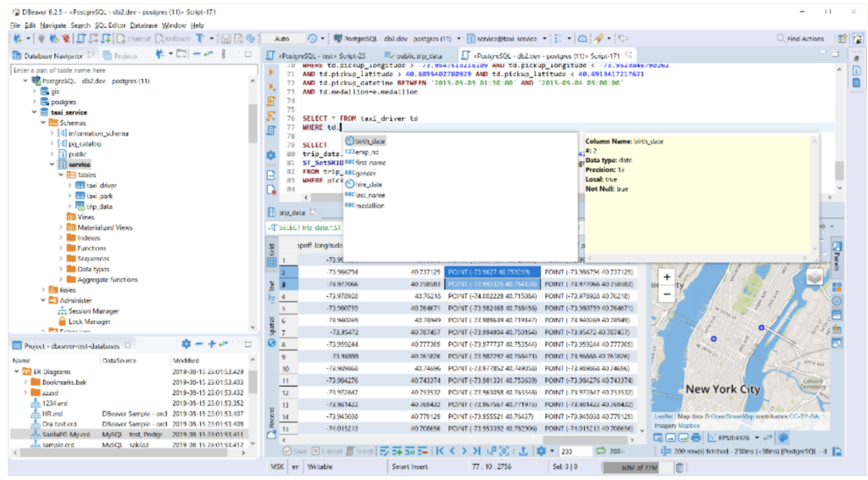Screen dimensions: 868x480
Task: Click the result refresh icon next to 200
Action: (601, 451)
